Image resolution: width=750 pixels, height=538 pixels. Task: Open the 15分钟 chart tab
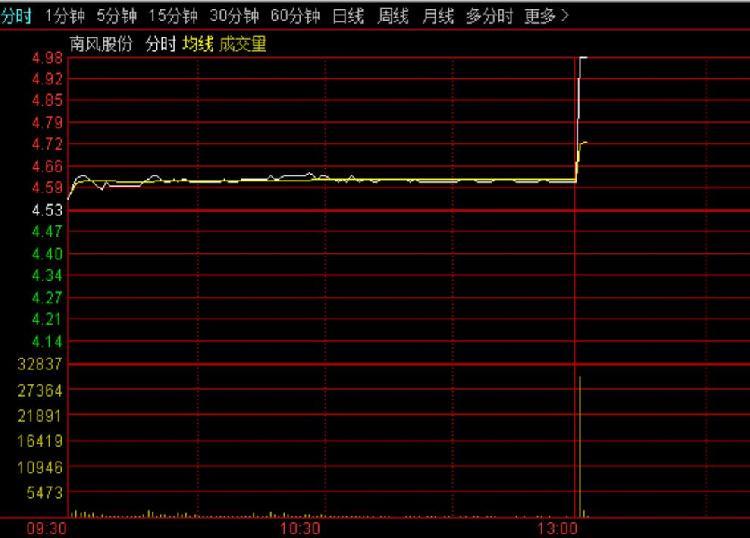click(x=172, y=16)
